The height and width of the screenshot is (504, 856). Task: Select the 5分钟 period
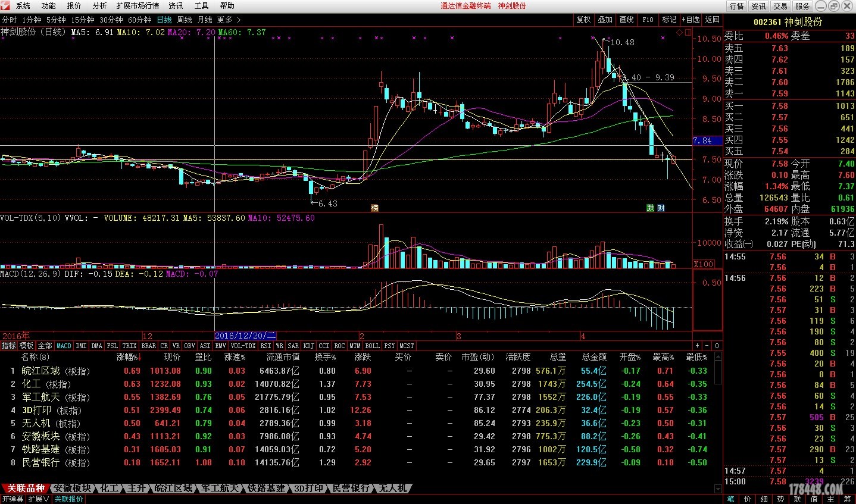point(56,20)
